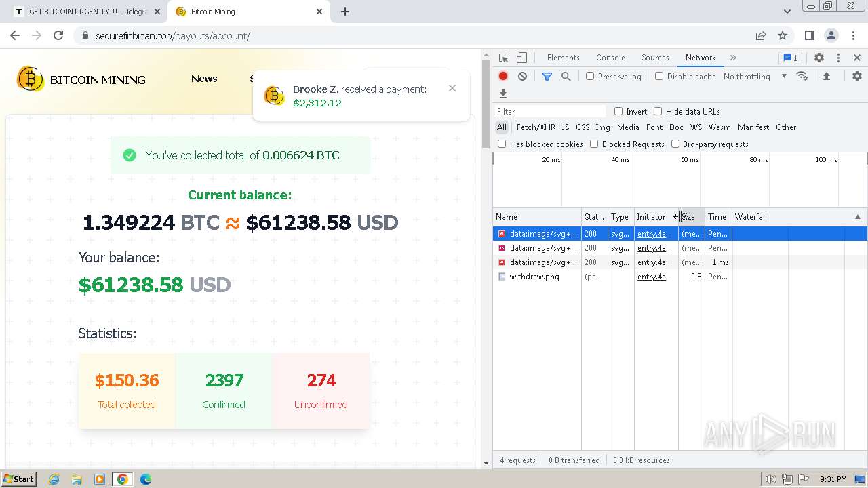Select the withdraw.png request row
The width and height of the screenshot is (868, 488).
point(679,277)
